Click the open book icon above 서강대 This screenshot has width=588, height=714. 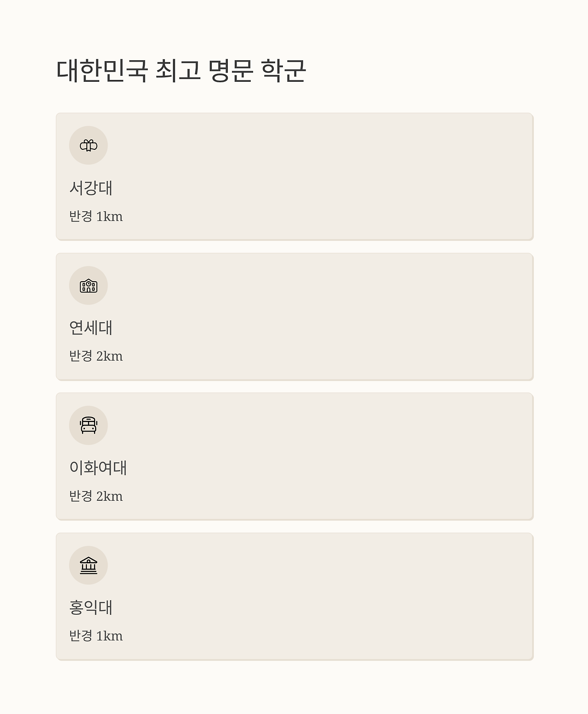pyautogui.click(x=89, y=146)
